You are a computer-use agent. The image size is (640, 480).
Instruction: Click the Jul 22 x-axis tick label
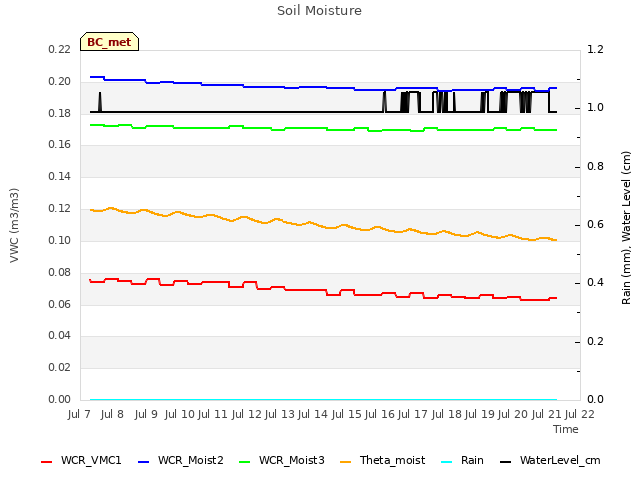coord(580,414)
